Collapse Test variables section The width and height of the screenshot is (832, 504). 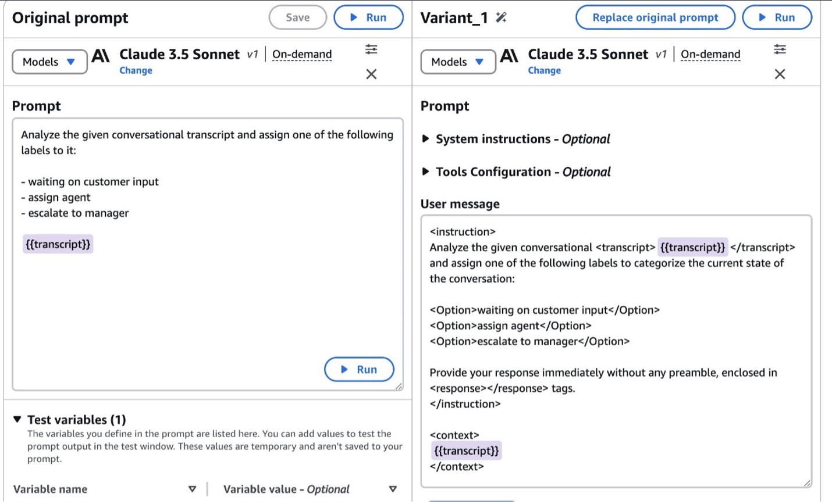coord(17,419)
